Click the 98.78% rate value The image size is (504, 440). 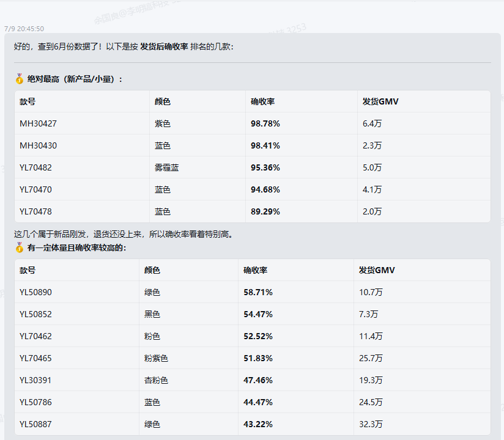[265, 123]
